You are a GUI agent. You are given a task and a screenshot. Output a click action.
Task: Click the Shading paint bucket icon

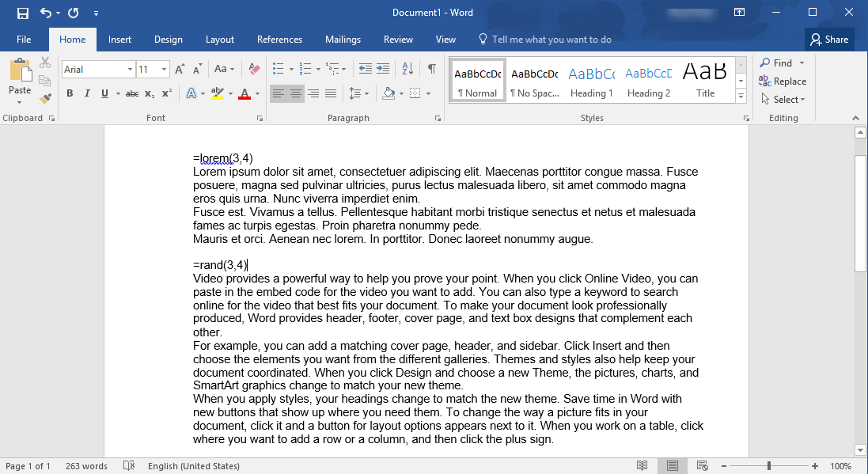[x=389, y=93]
